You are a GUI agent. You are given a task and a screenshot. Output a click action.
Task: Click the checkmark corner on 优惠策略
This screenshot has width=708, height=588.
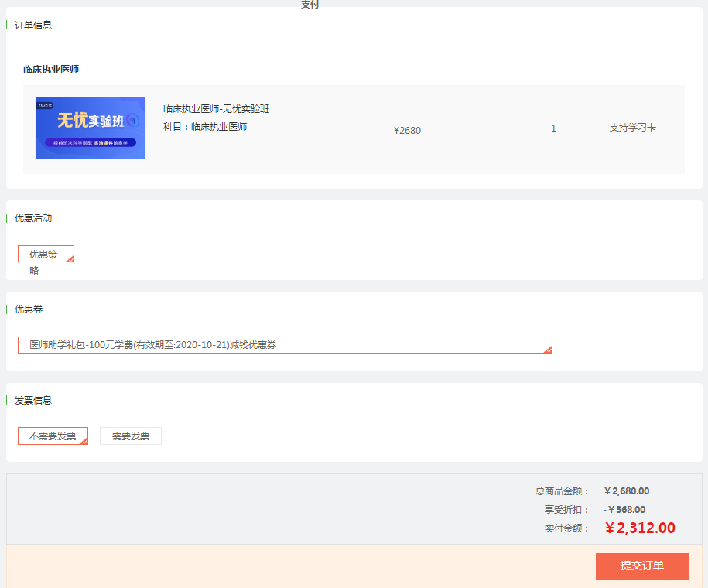pos(70,259)
